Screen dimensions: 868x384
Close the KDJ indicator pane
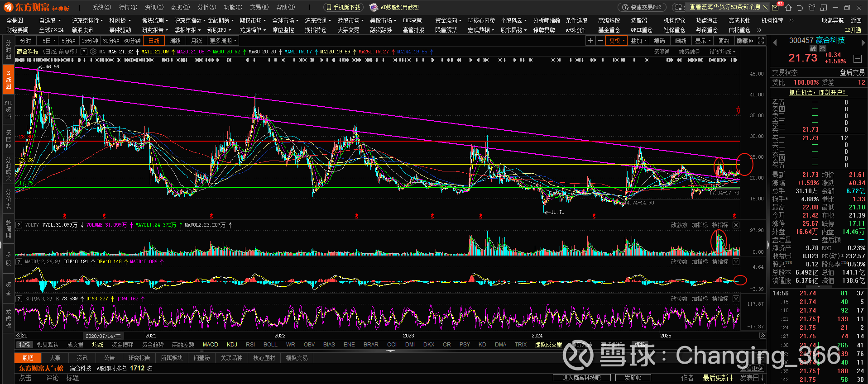(x=736, y=299)
